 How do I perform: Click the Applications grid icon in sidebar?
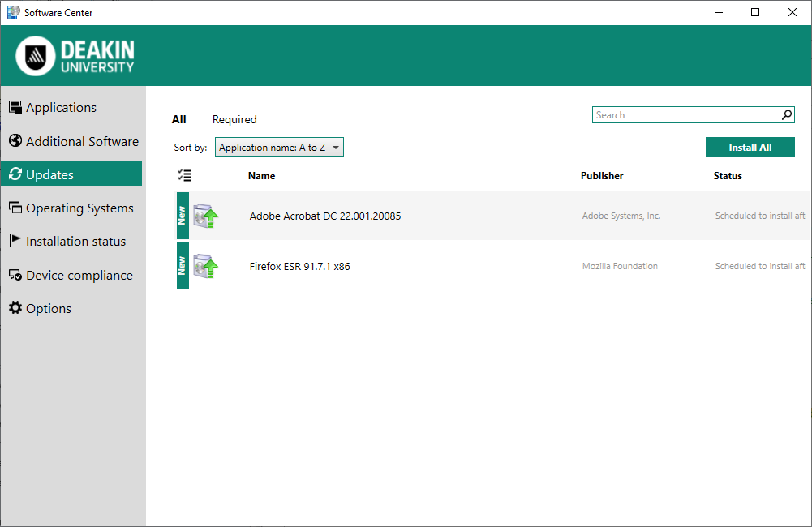pos(15,108)
